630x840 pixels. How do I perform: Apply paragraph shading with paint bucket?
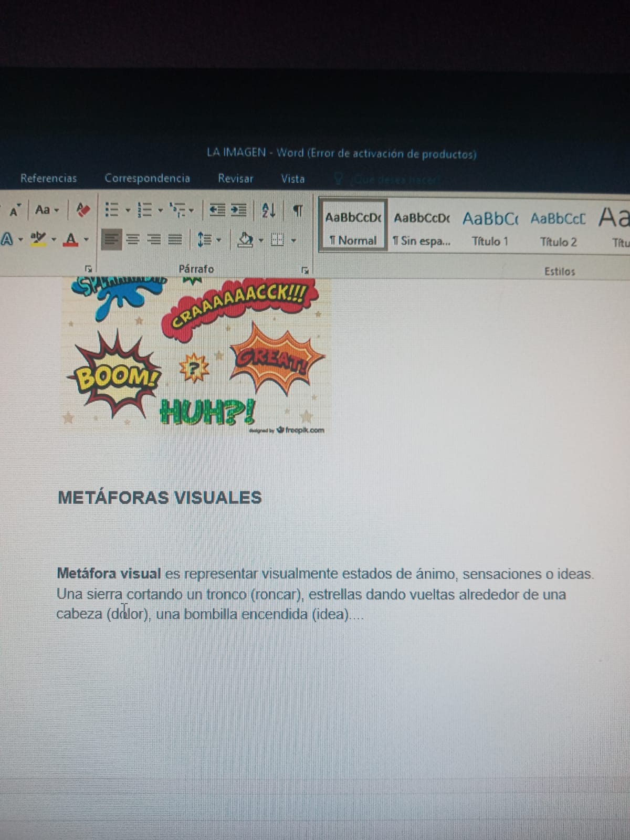coord(245,240)
